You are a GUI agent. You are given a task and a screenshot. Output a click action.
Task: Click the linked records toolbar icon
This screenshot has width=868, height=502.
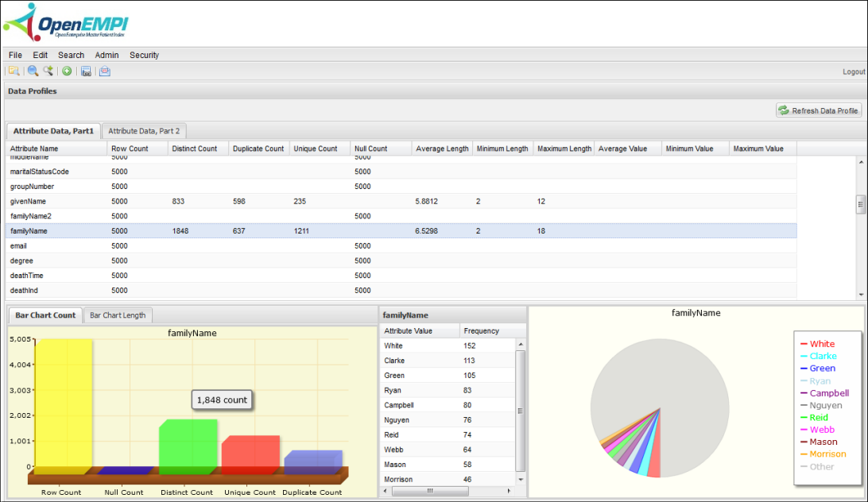click(x=86, y=71)
